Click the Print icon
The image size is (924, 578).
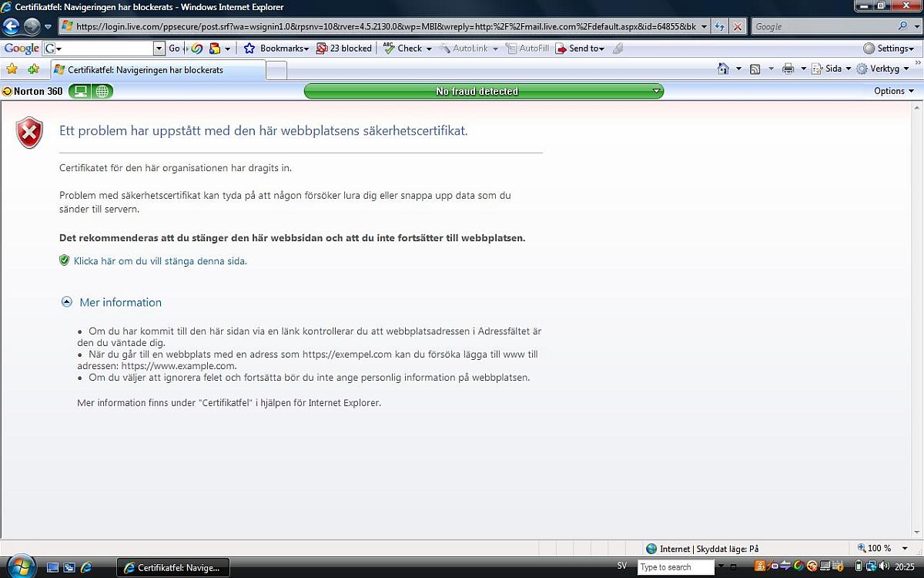(x=788, y=69)
